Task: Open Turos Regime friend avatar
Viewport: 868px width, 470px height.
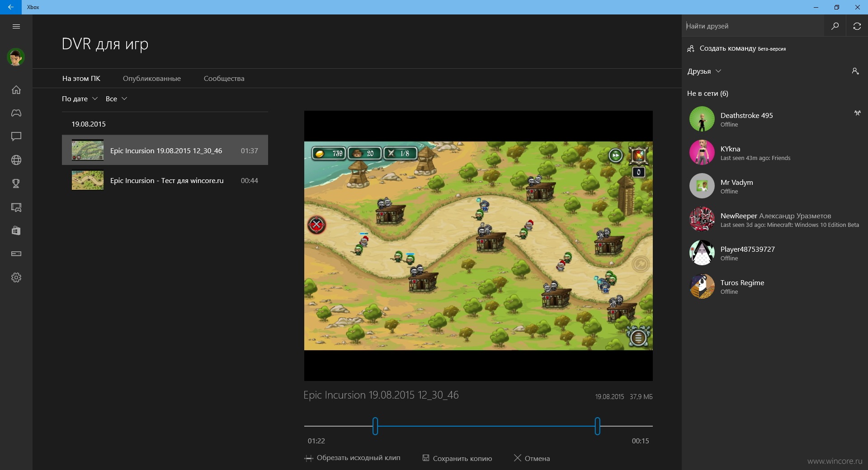Action: [x=702, y=287]
